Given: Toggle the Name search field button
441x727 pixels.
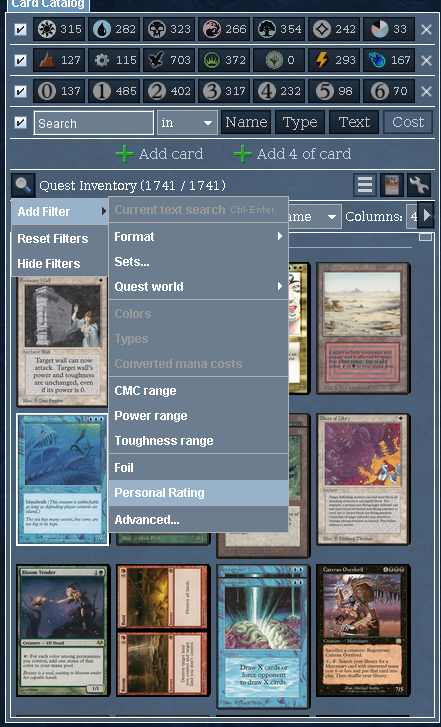Looking at the screenshot, I should pos(246,122).
